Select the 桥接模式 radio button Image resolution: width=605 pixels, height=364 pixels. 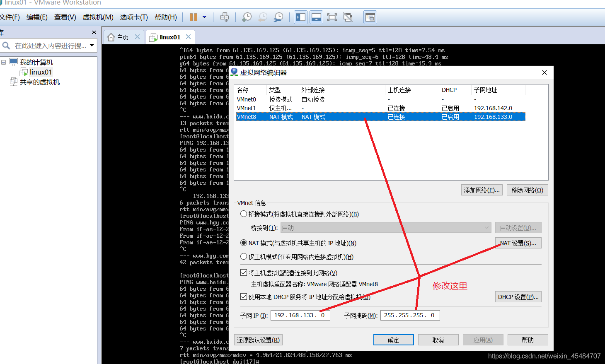point(244,214)
